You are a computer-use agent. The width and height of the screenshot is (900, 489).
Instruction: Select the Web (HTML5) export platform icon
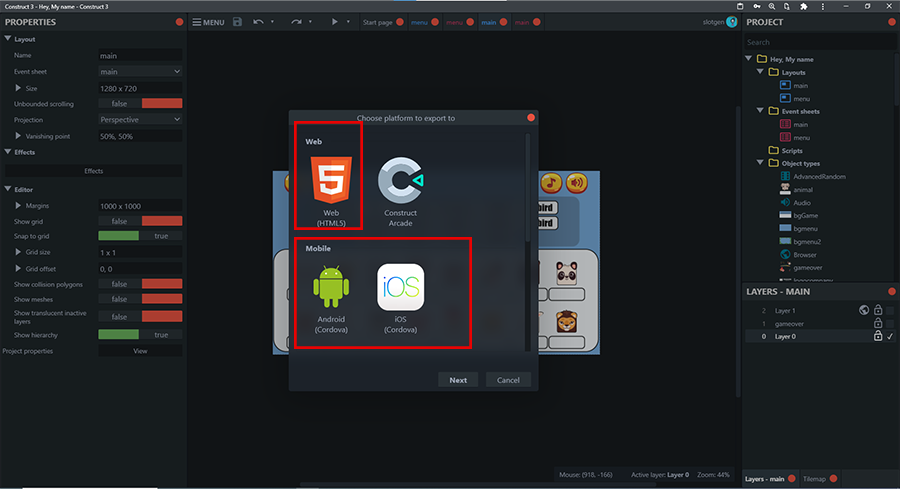[331, 180]
